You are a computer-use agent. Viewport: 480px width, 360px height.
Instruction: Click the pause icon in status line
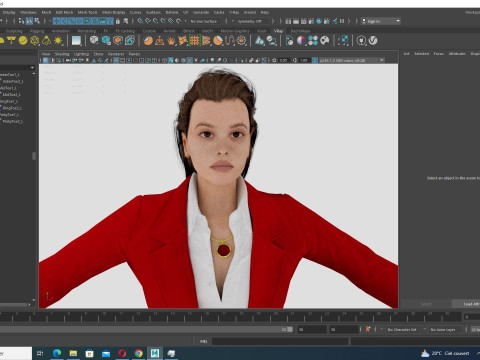coord(342,21)
